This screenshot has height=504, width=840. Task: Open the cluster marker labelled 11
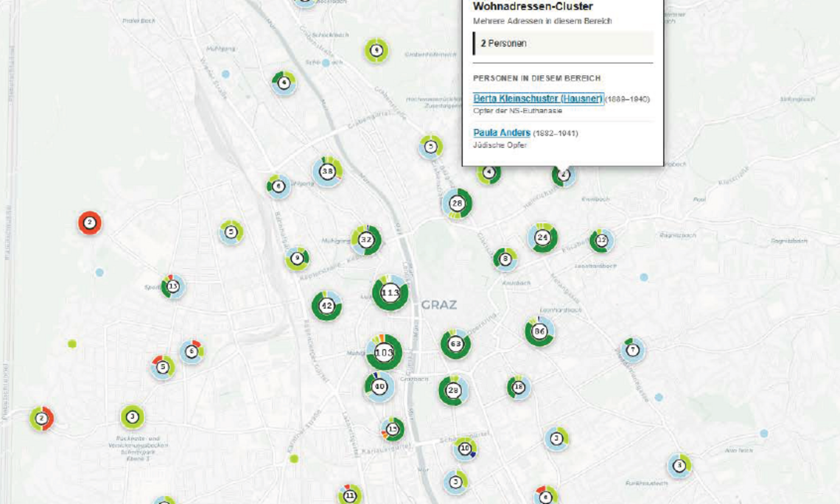click(350, 495)
